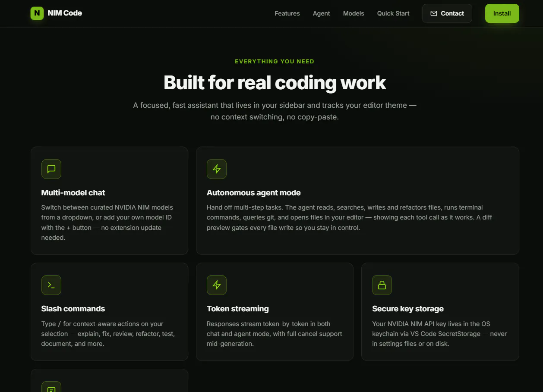Open the Features nav link
Viewport: 543px width, 392px height.
tap(287, 13)
